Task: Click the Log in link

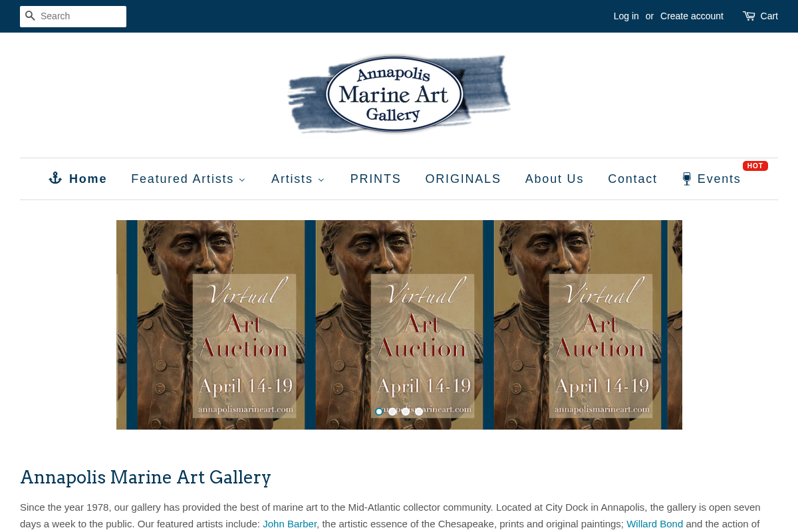Action: [626, 15]
